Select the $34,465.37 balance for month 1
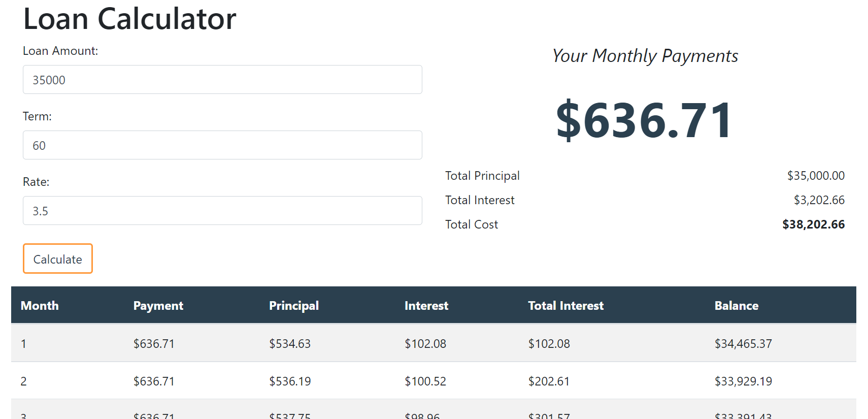868x419 pixels. [x=743, y=343]
